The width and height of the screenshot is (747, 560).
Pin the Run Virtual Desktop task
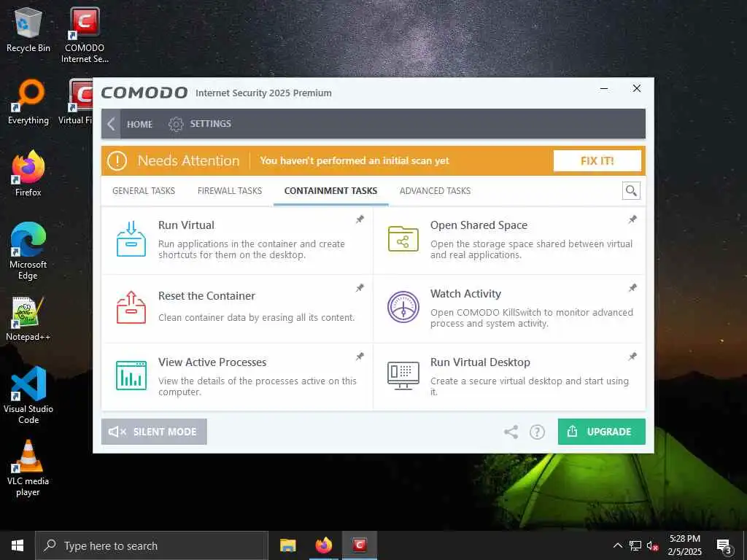click(632, 356)
